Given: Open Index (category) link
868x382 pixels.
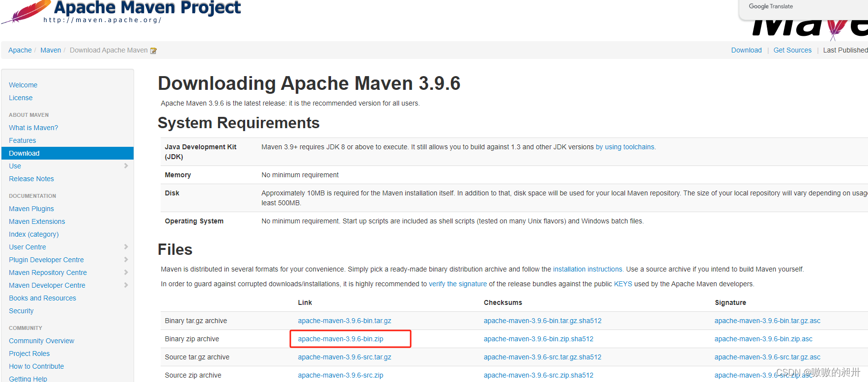Looking at the screenshot, I should click(34, 234).
